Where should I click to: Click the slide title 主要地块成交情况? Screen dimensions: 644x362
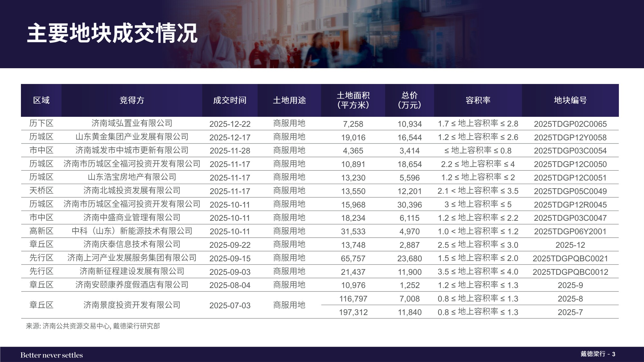(x=113, y=33)
